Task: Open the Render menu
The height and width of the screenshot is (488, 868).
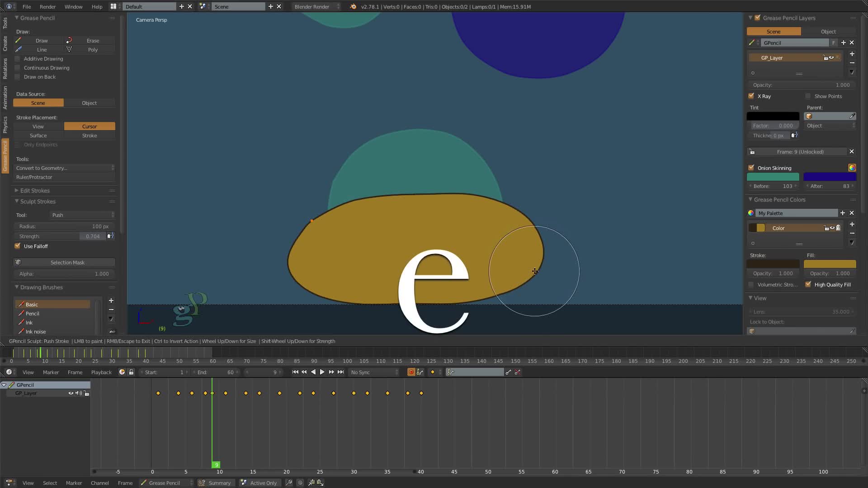Action: point(47,7)
